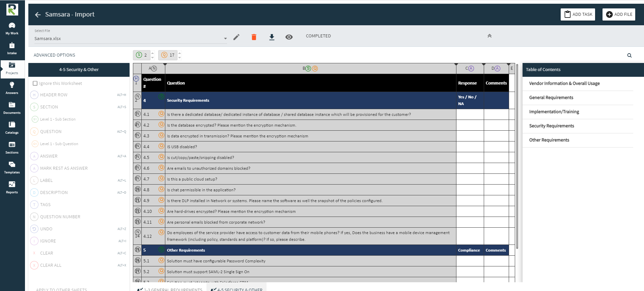Open Reports in the sidebar
644x291 pixels.
pos(12,188)
